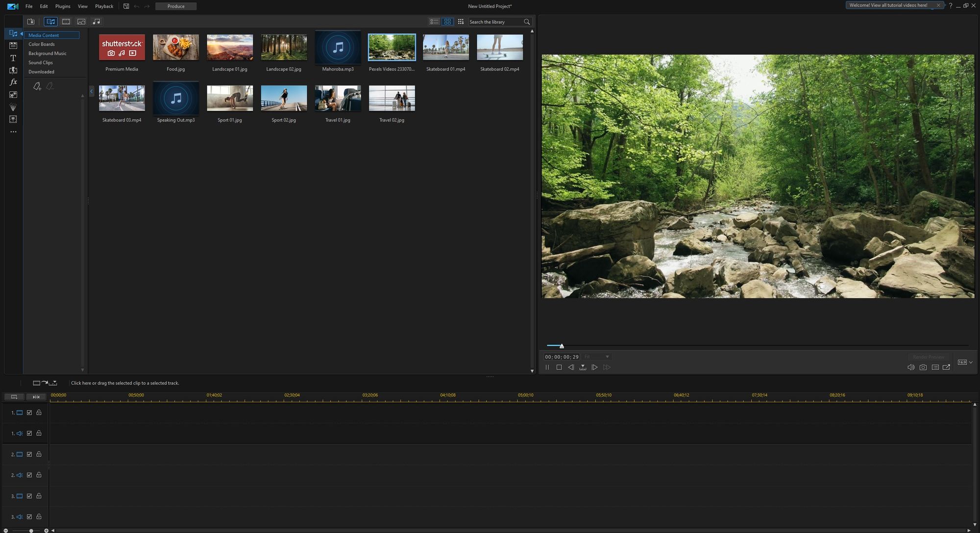Screen dimensions: 980x533
Task: Click the Import Media folder icon
Action: tap(31, 22)
